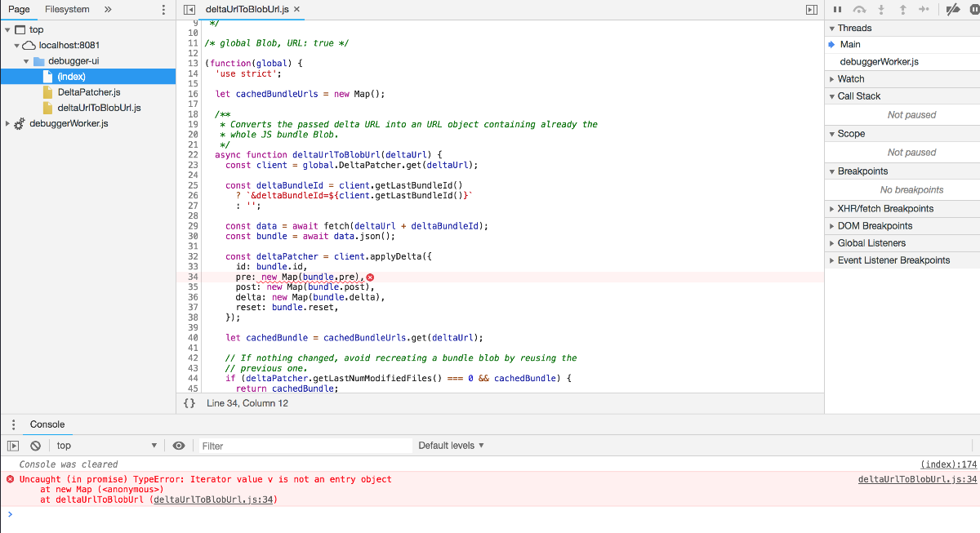Deactivate all breakpoints
The image size is (980, 533).
pos(952,10)
